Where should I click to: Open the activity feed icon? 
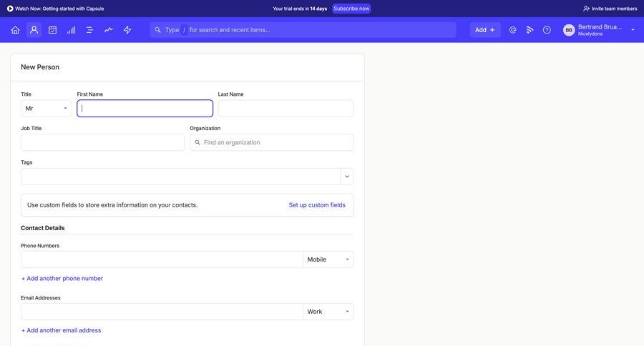click(x=530, y=30)
